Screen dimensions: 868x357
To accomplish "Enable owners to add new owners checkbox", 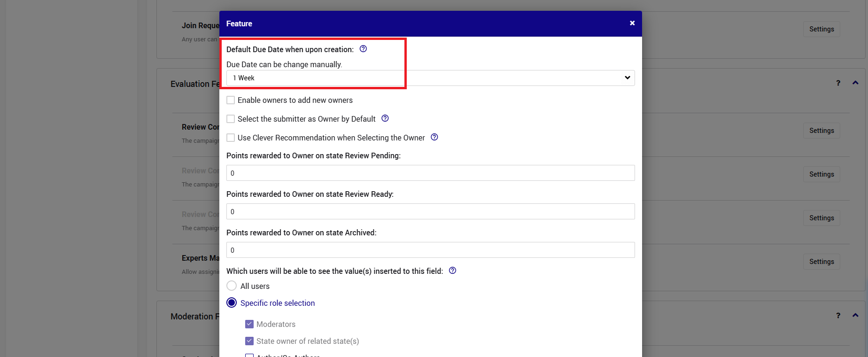I will point(231,100).
